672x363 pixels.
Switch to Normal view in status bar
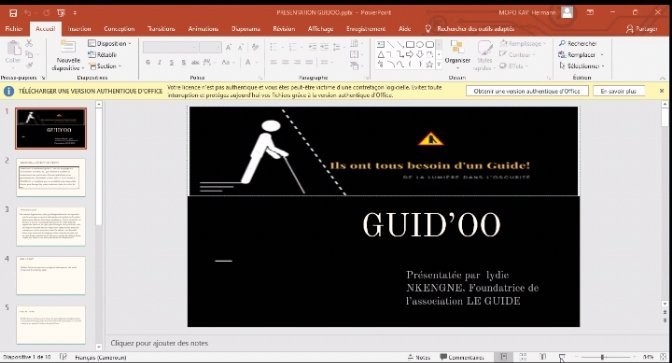pos(504,357)
